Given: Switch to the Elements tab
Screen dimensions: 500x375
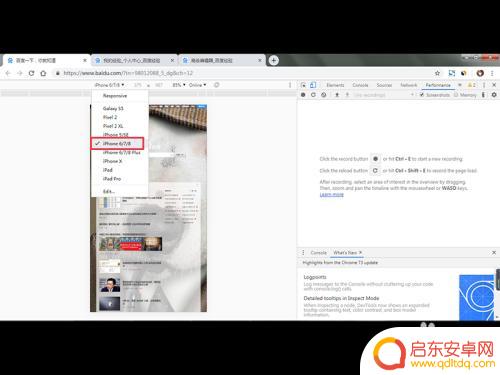Looking at the screenshot, I should coord(335,85).
